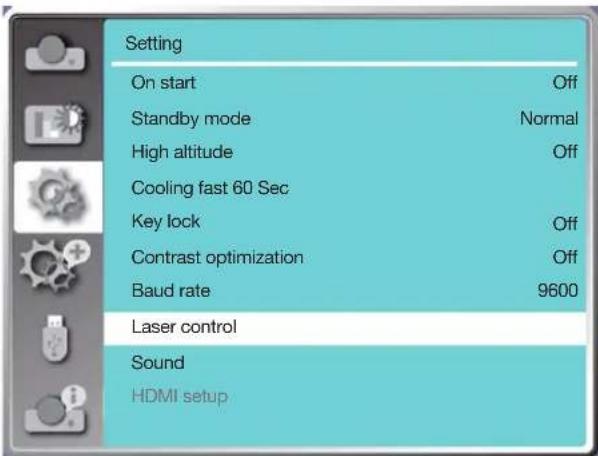Select the Contrast optimization menu item
This screenshot has height=456, width=598.
tap(345, 257)
